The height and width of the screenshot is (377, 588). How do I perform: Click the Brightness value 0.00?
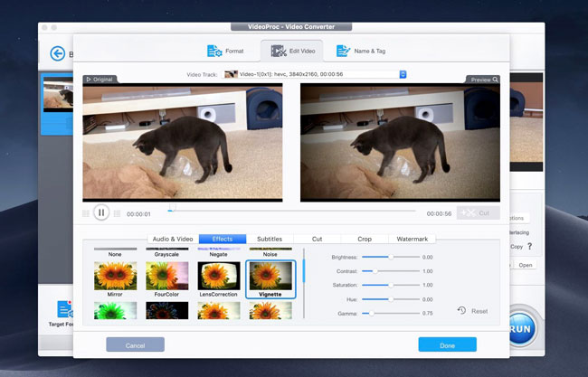[x=428, y=257]
